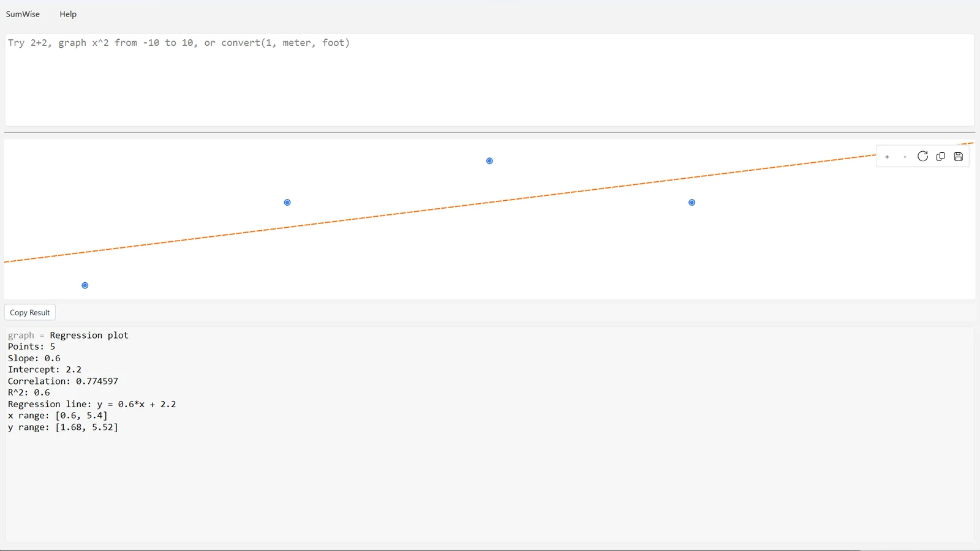Viewport: 980px width, 551px height.
Task: Open the Help menu
Action: click(x=68, y=14)
